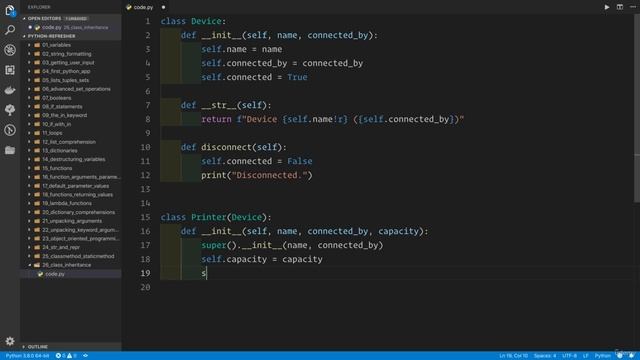This screenshot has width=640, height=360.
Task: Collapse the OPEN EDITORS section
Action: click(71, 18)
